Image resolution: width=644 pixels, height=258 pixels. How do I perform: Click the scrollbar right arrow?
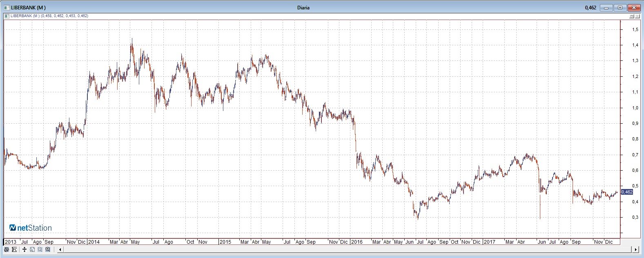[635, 249]
